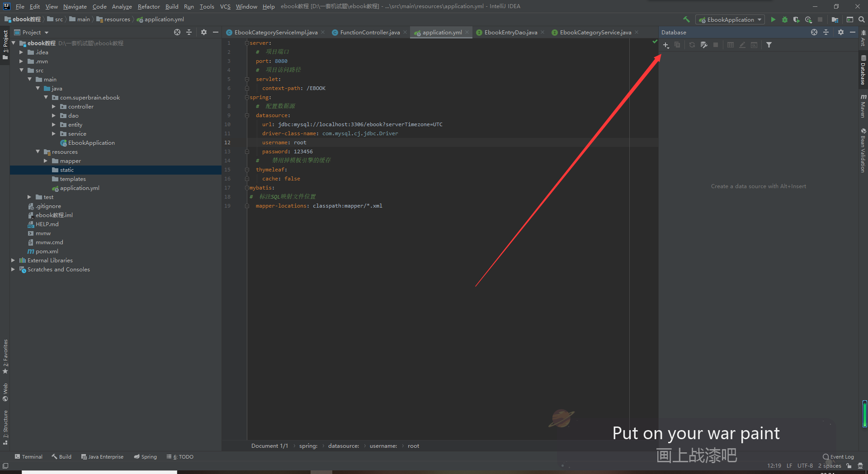The image size is (868, 474).
Task: Run EbookApplication with coverage
Action: pyautogui.click(x=797, y=19)
